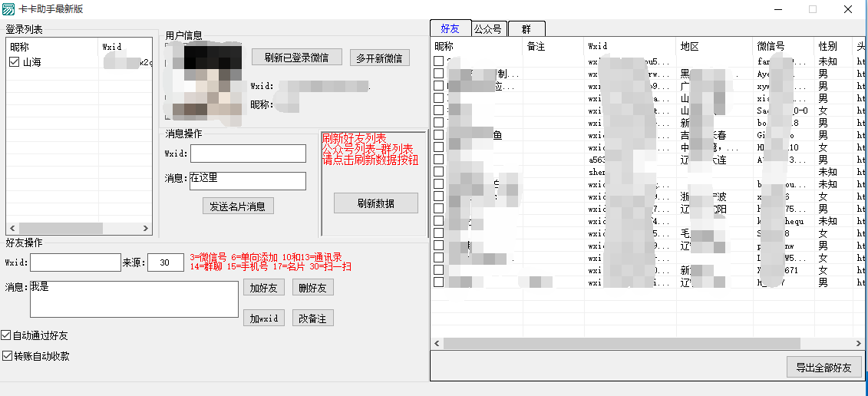
Task: Open the 群 tab
Action: 526,29
